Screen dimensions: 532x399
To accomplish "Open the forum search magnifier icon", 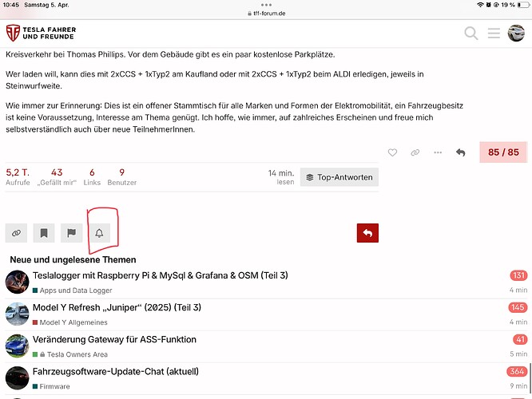I will pos(471,34).
